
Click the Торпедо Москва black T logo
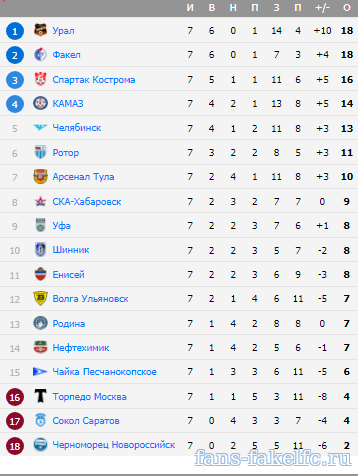(x=40, y=396)
